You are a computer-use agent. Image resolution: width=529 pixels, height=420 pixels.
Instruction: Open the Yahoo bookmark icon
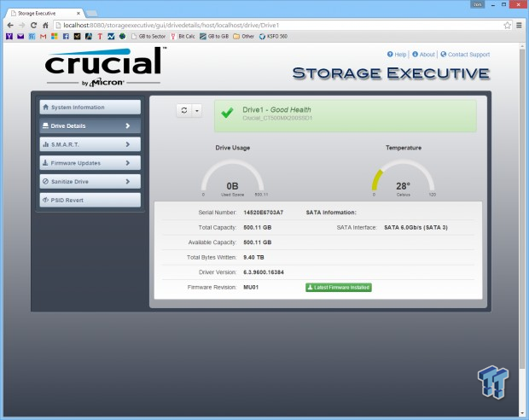click(x=9, y=36)
